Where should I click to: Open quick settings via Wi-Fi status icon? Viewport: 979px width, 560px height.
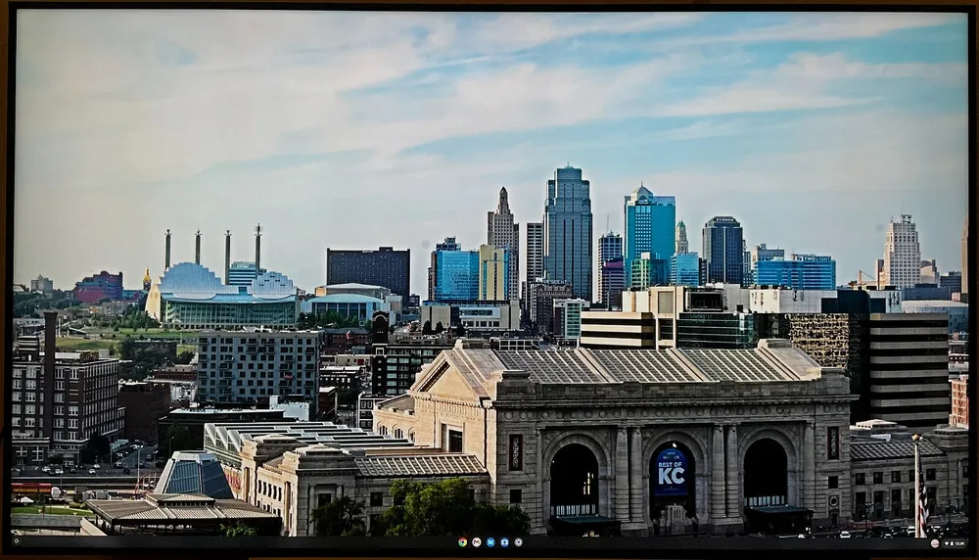point(947,543)
